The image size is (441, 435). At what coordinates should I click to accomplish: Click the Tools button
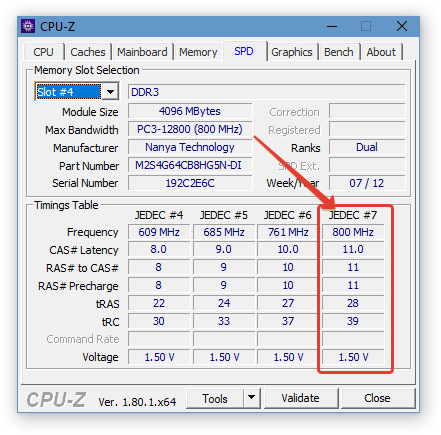click(215, 398)
